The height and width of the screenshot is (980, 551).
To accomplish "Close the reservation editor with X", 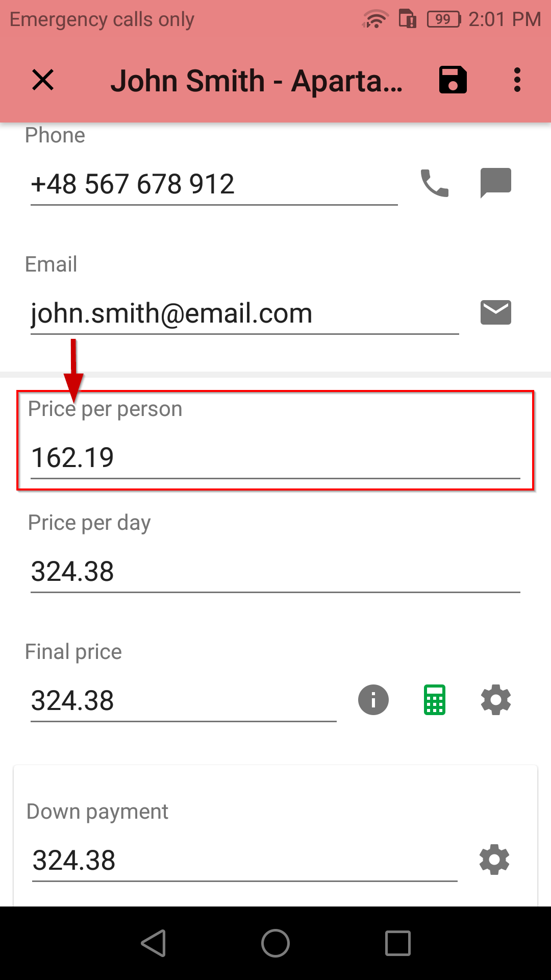I will click(x=43, y=80).
